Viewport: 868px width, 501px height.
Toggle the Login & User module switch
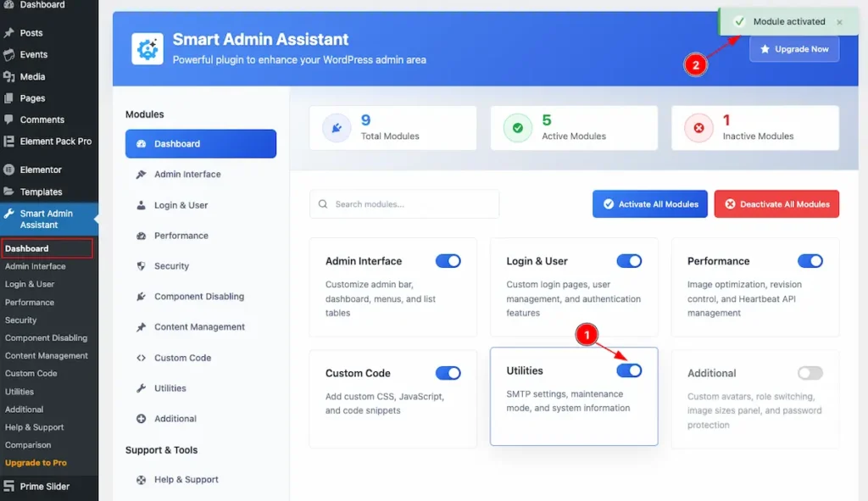coord(629,261)
